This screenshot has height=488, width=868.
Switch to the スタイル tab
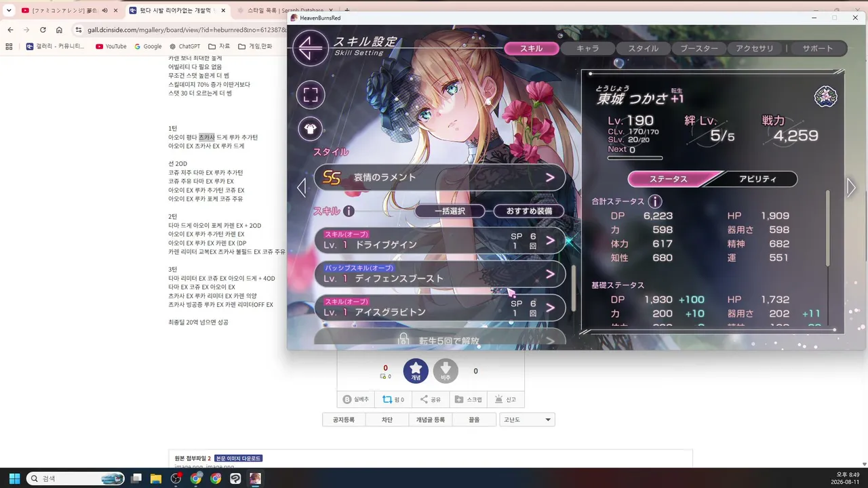643,48
